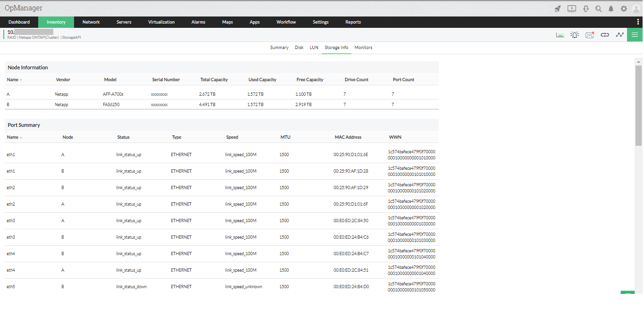644x316 pixels.
Task: Open the Network menu
Action: coord(91,22)
